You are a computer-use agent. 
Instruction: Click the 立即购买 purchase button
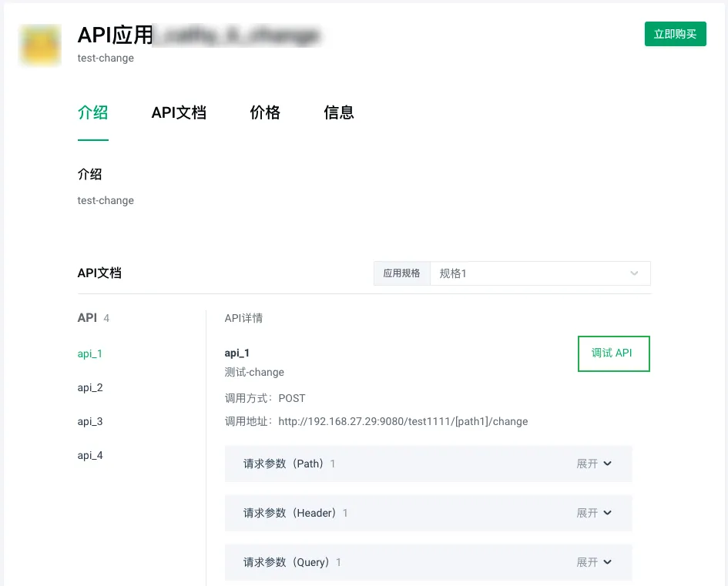(x=675, y=34)
